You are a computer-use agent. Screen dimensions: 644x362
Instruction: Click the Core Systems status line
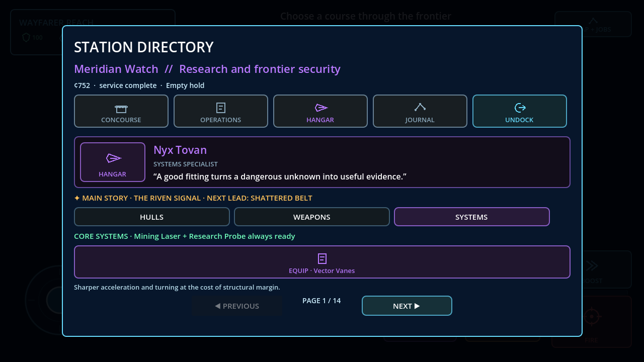click(x=185, y=236)
